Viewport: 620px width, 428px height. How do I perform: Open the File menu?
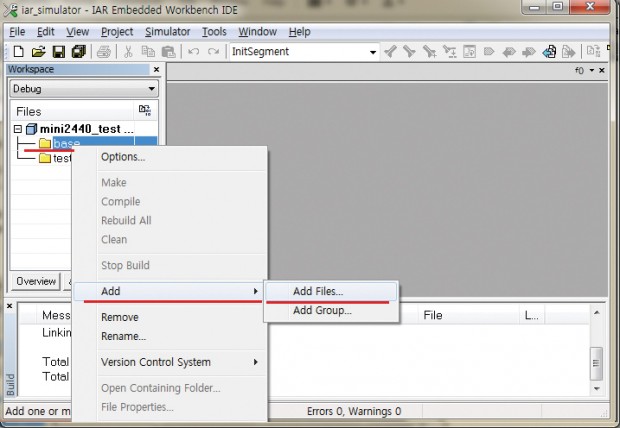click(17, 32)
